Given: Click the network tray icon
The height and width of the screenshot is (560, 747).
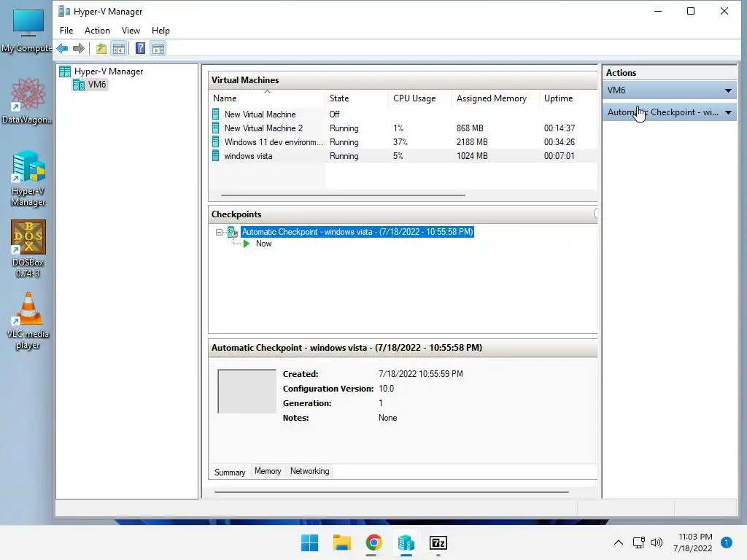Looking at the screenshot, I should pyautogui.click(x=639, y=542).
